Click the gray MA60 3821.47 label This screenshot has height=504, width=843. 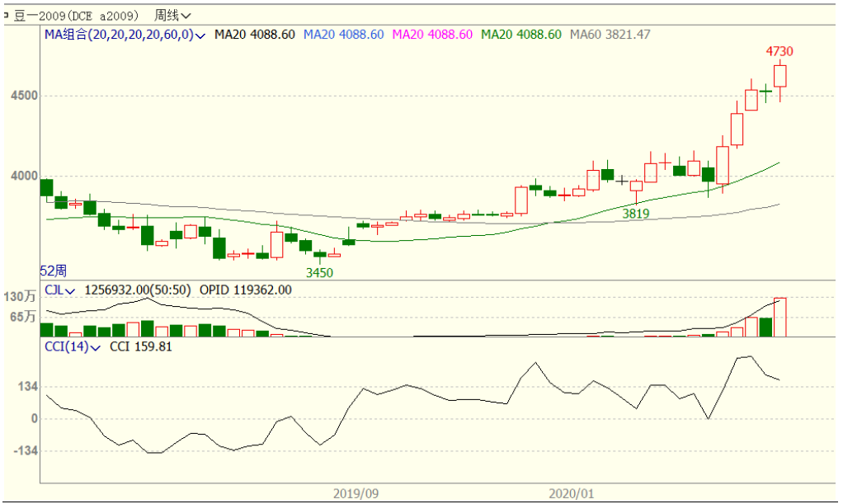(610, 35)
